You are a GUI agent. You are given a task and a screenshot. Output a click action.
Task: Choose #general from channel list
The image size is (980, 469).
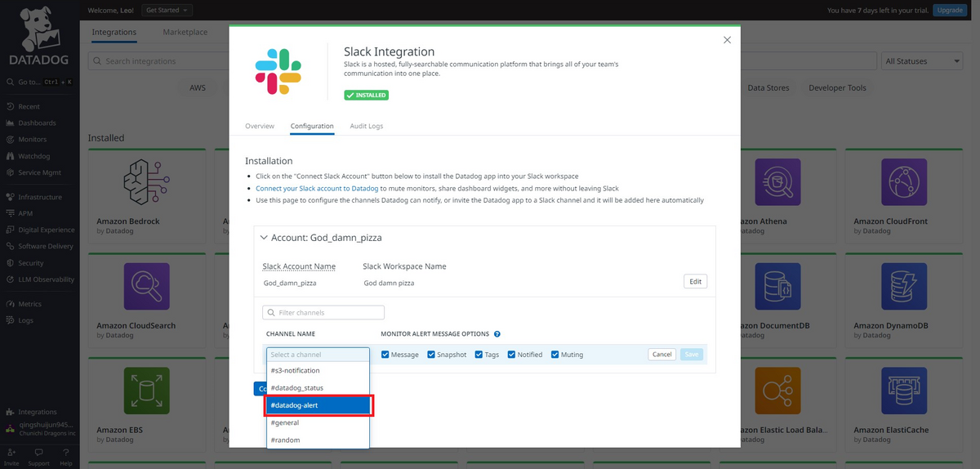(x=318, y=422)
